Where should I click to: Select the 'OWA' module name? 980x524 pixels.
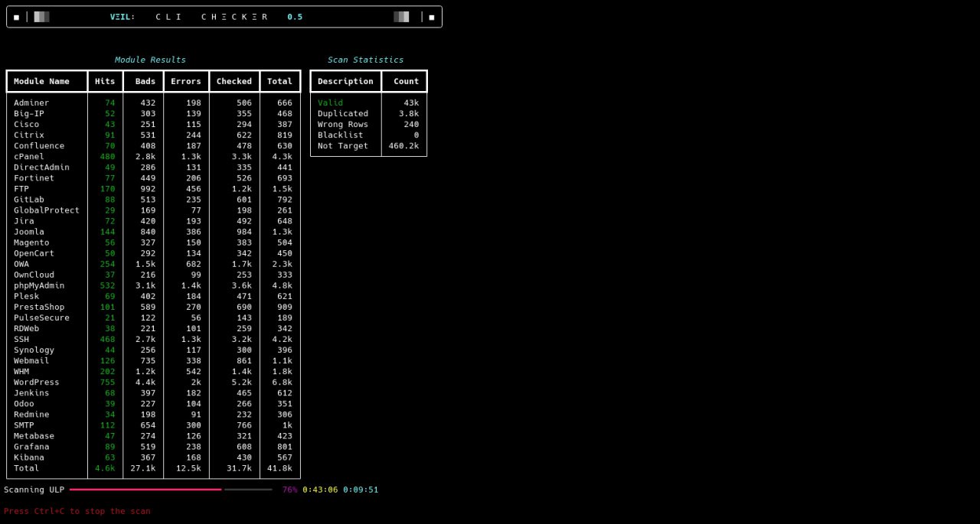point(21,263)
